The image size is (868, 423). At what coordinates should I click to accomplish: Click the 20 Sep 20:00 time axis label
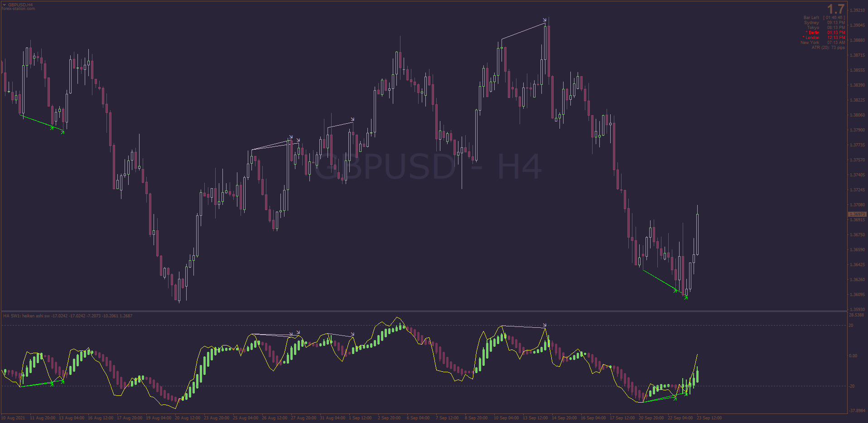pos(651,418)
